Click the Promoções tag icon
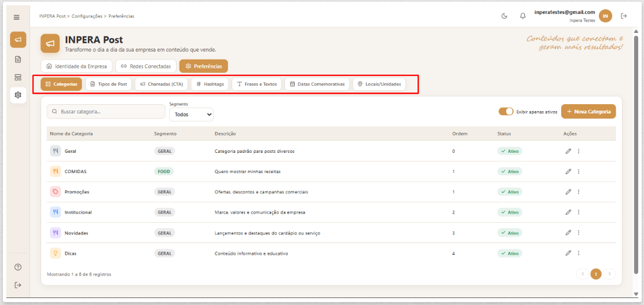Image resolution: width=644 pixels, height=305 pixels. click(x=56, y=192)
